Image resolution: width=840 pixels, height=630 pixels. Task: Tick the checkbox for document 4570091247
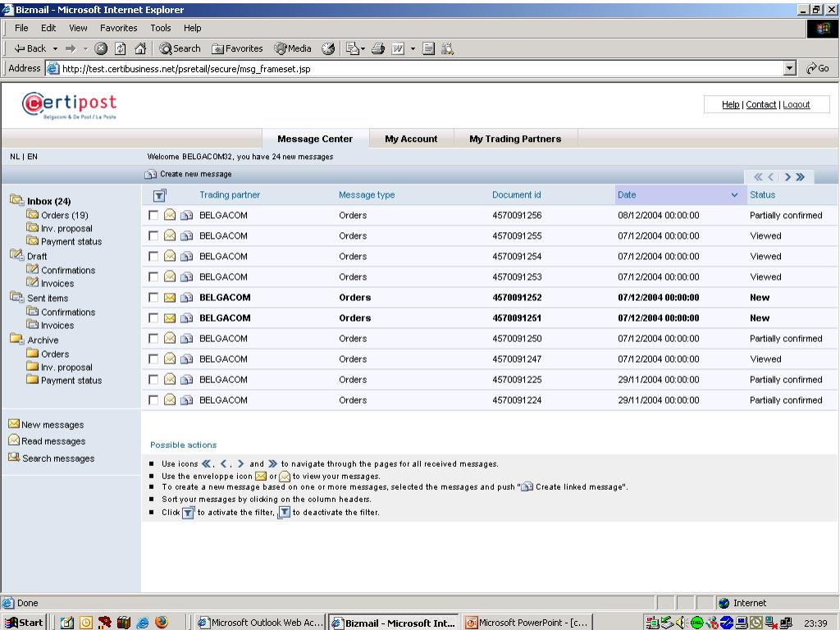pos(153,359)
